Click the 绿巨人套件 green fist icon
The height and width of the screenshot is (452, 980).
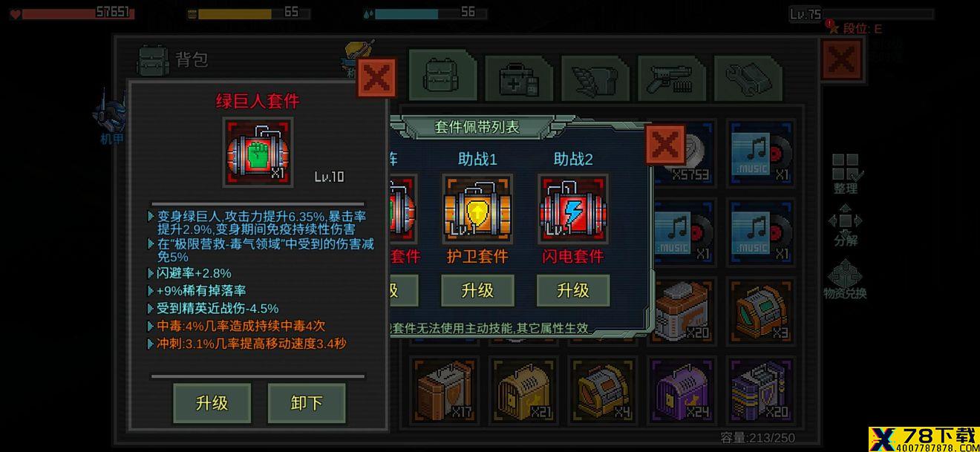pyautogui.click(x=258, y=152)
